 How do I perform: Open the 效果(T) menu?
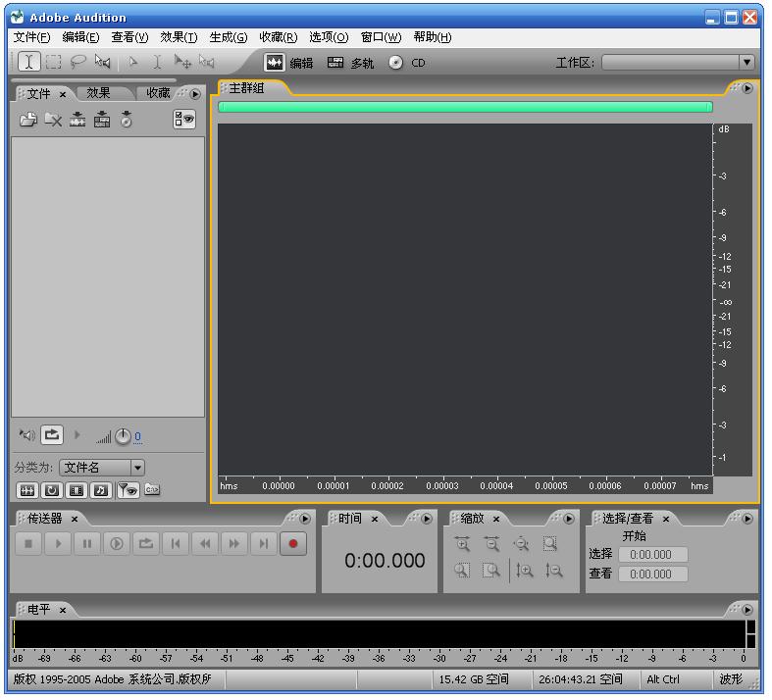[179, 37]
